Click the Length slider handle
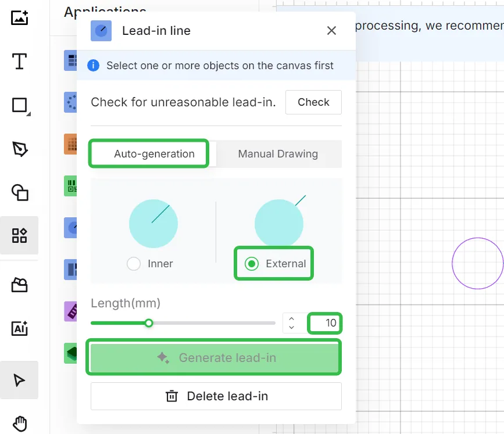Viewport: 504px width, 434px height. coord(148,323)
